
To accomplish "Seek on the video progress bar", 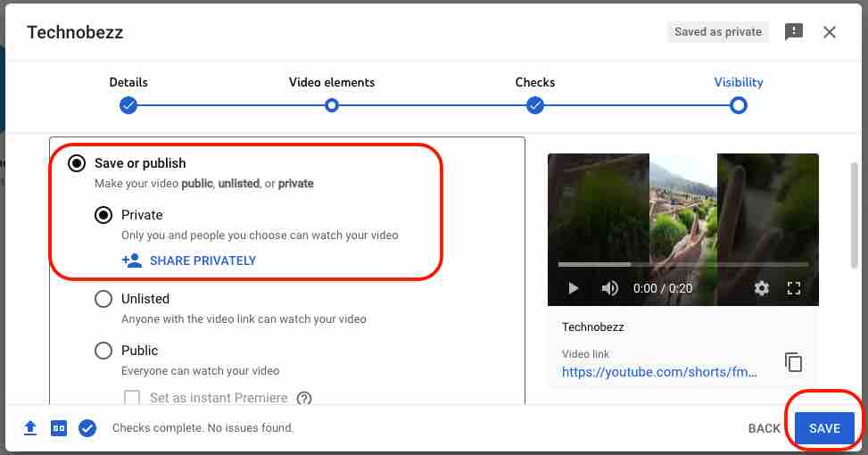I will (682, 265).
